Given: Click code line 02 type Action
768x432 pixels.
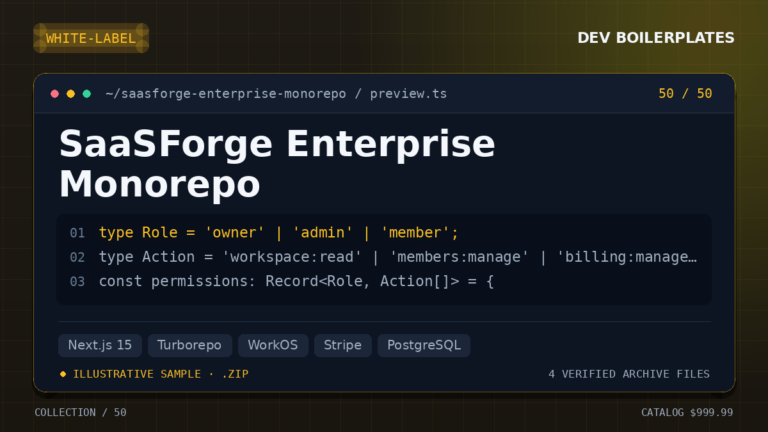Looking at the screenshot, I should [x=398, y=257].
